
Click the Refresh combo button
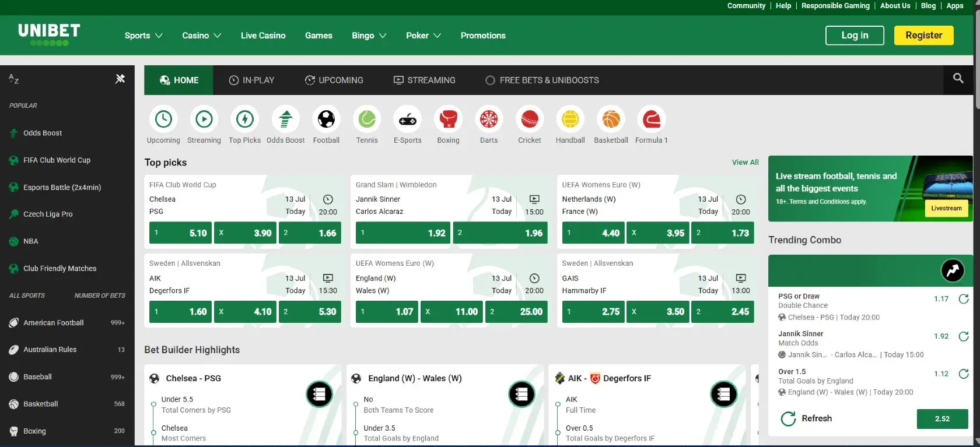806,418
